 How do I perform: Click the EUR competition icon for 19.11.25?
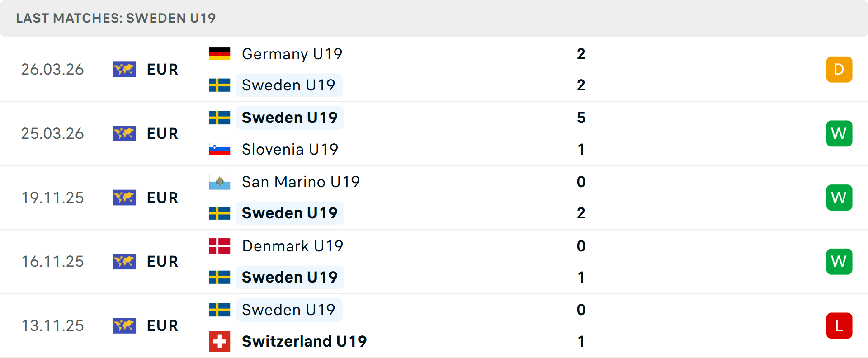(124, 198)
